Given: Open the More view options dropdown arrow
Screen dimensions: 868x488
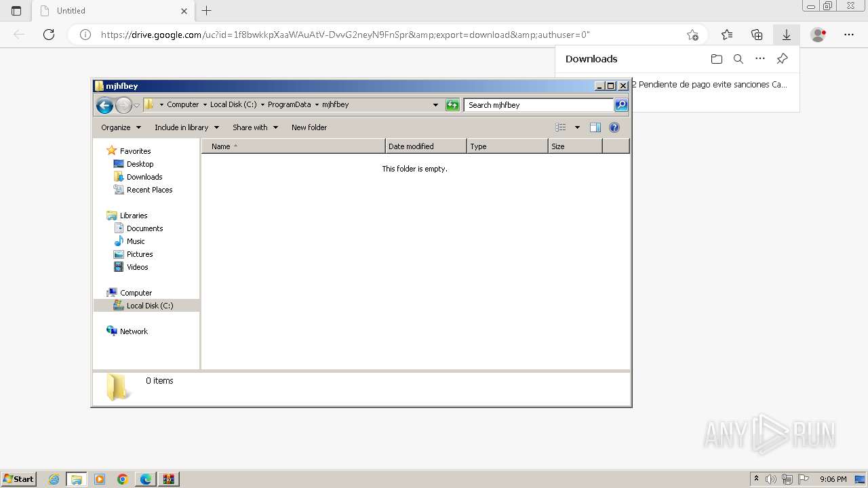Looking at the screenshot, I should 577,127.
